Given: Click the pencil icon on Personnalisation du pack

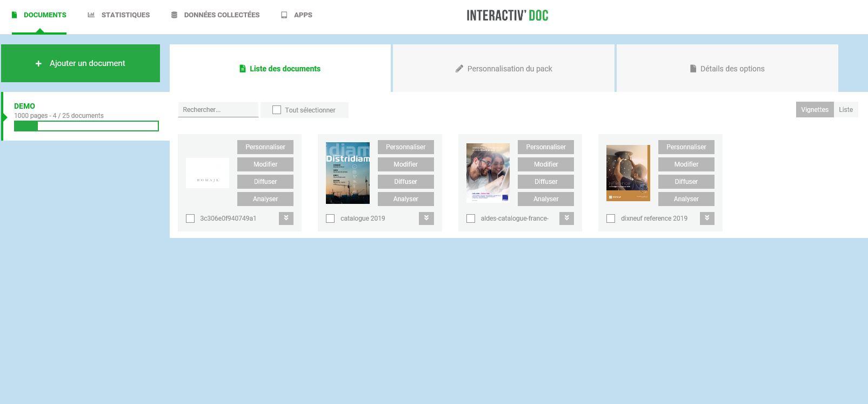Looking at the screenshot, I should pyautogui.click(x=459, y=69).
